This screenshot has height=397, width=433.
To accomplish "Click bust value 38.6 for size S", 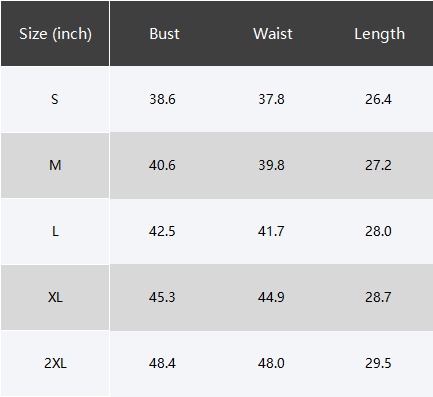I will [162, 99].
